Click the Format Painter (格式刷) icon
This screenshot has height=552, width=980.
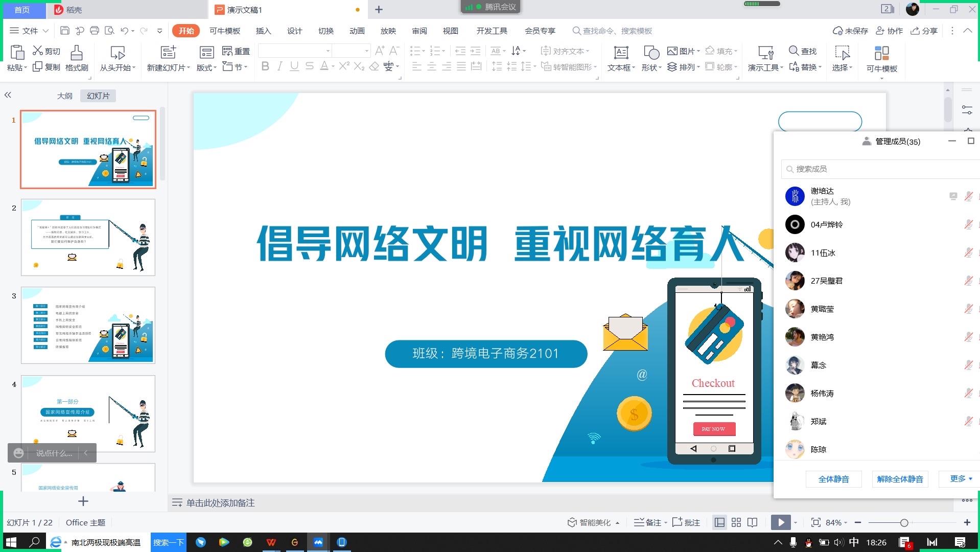[x=76, y=53]
